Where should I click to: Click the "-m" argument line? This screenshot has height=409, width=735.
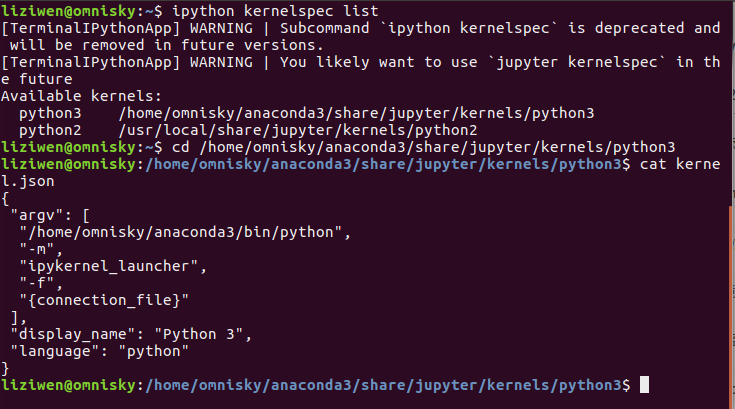[x=41, y=249]
